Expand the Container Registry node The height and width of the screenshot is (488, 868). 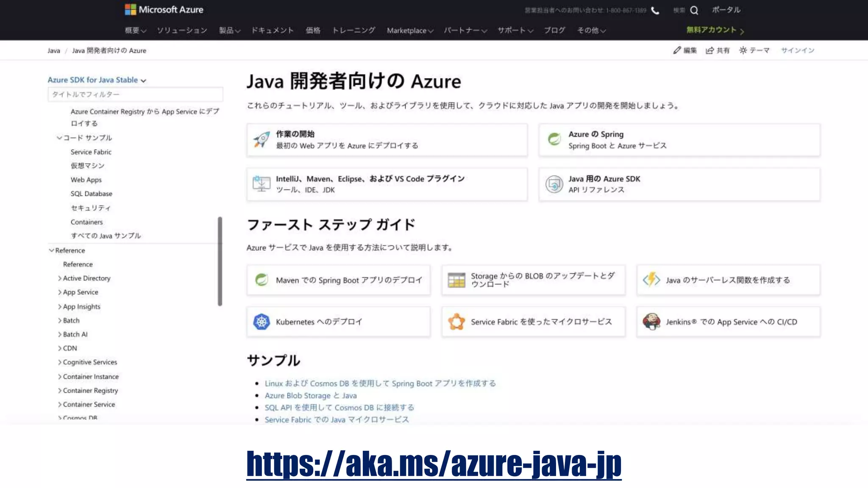pyautogui.click(x=59, y=391)
